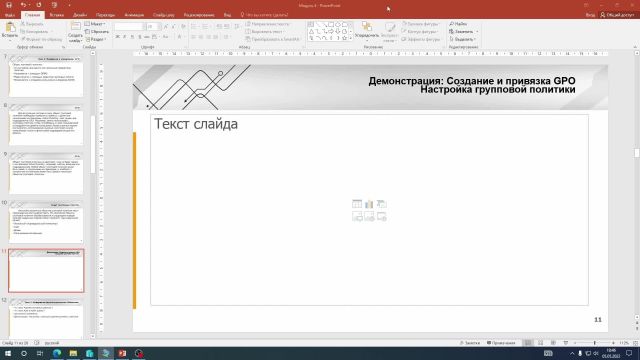
Task: Select slide 12 thumbnail
Action: (46, 318)
